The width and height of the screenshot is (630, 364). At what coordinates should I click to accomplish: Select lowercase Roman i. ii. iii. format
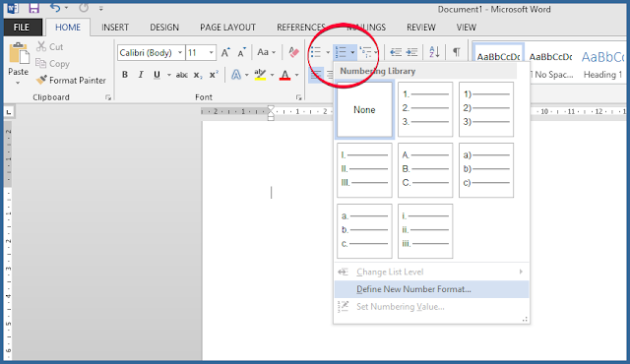(425, 231)
